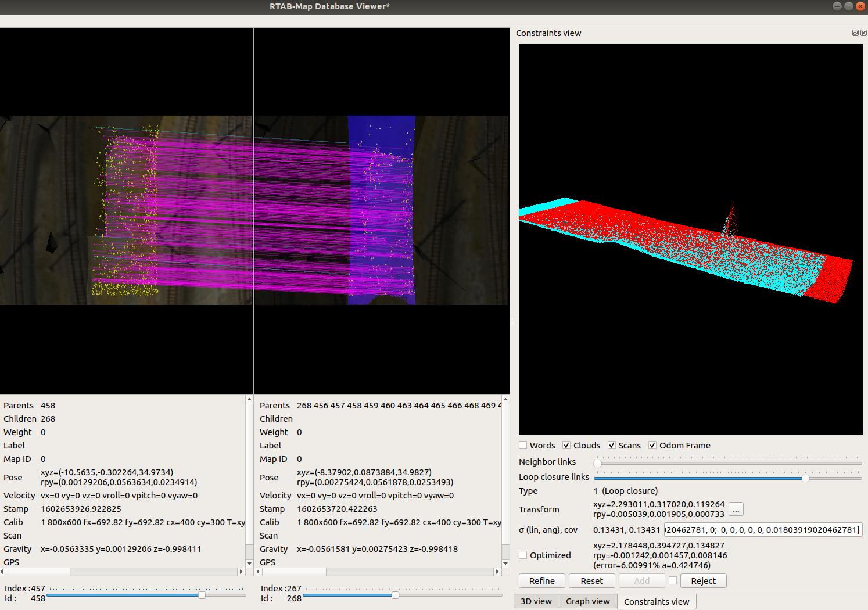Click the covariance matrix text field
This screenshot has height=610, width=868.
(x=763, y=530)
